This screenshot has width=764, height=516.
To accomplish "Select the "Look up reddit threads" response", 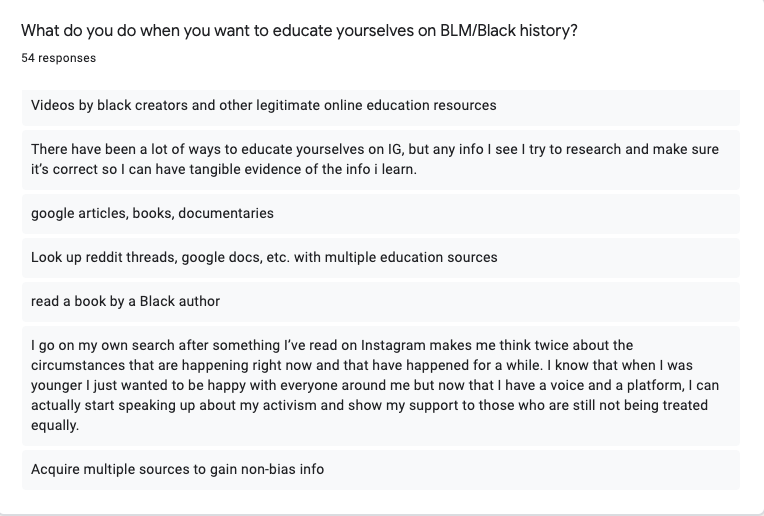I will (x=381, y=258).
